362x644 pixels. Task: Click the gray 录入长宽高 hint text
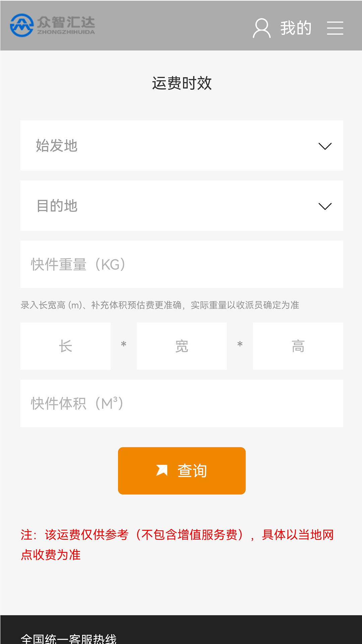pos(160,305)
